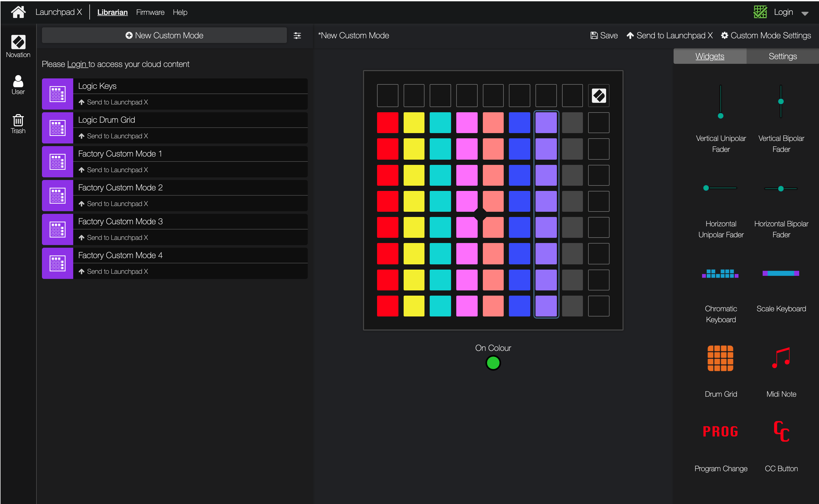Image resolution: width=819 pixels, height=504 pixels.
Task: Select the CC Button widget
Action: (x=781, y=447)
